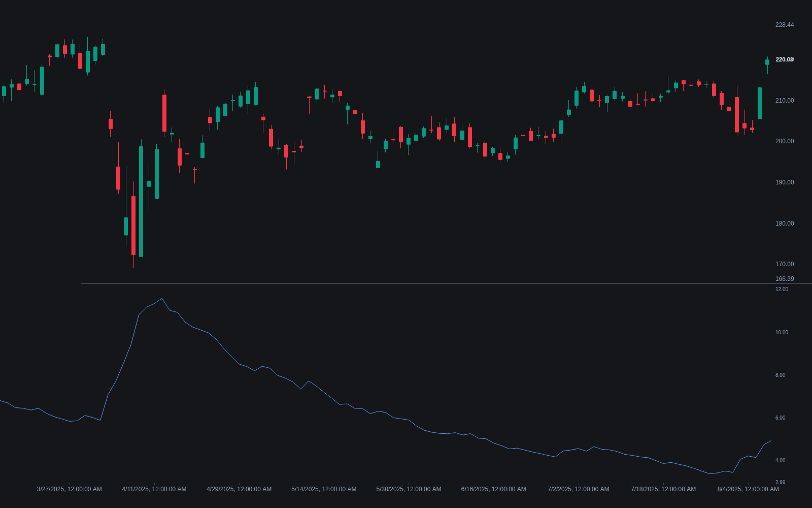The image size is (812, 508).
Task: Click the 190.00 price axis label
Action: [x=785, y=182]
